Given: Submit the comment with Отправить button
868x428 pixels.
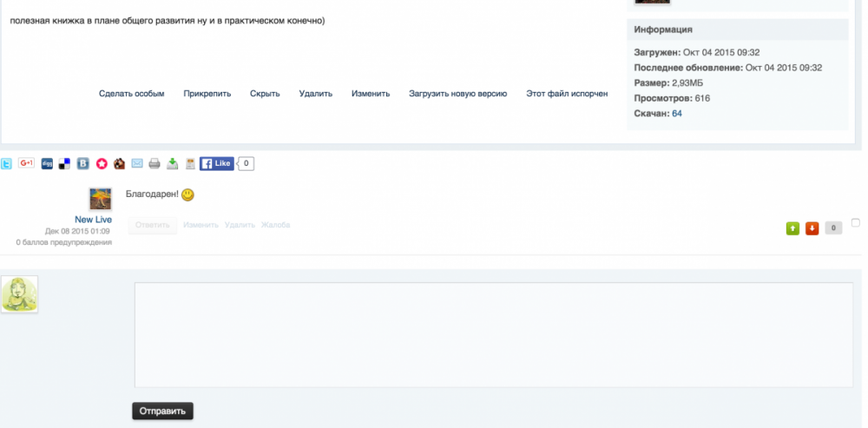Looking at the screenshot, I should coord(163,411).
